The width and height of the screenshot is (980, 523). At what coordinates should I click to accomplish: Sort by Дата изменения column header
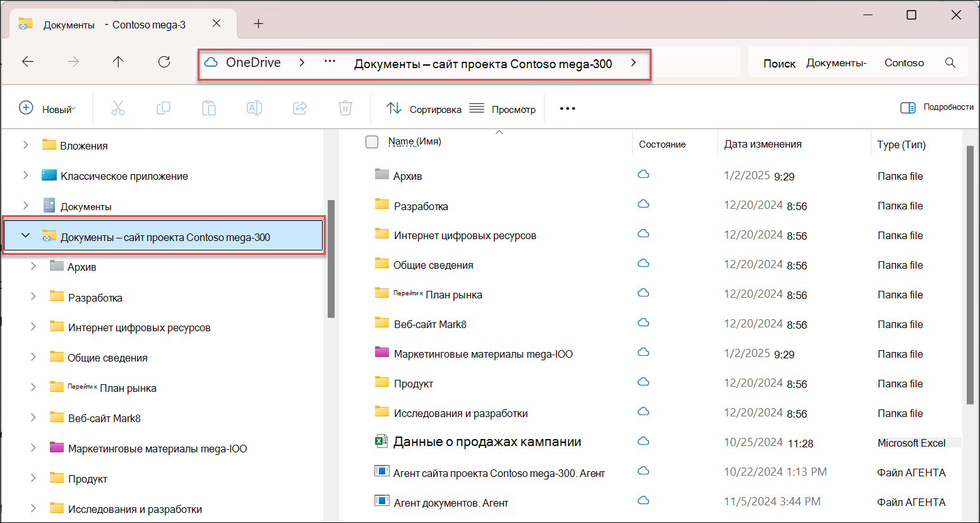[763, 144]
